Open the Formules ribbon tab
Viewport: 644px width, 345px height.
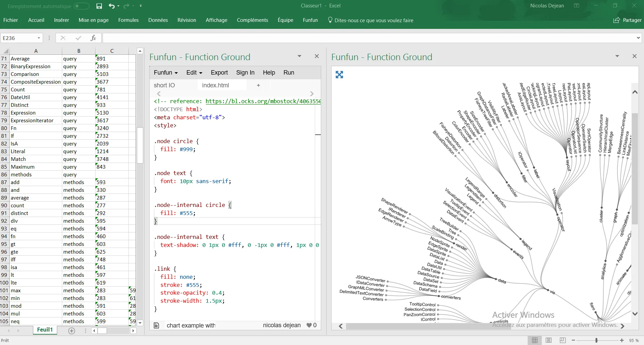(128, 20)
